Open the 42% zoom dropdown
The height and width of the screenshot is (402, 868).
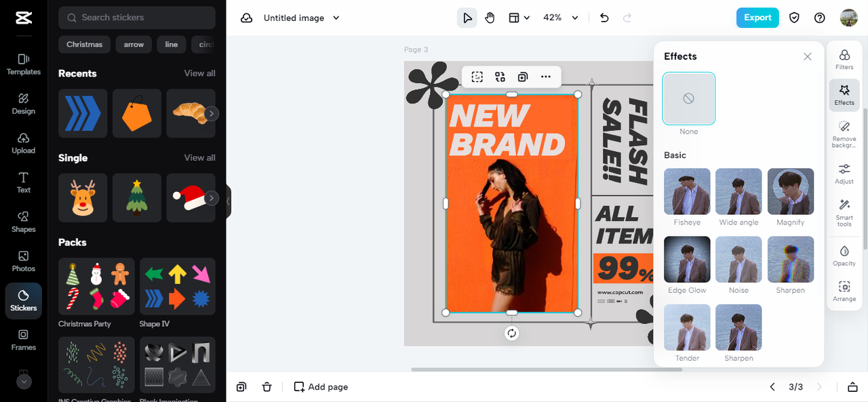point(561,18)
